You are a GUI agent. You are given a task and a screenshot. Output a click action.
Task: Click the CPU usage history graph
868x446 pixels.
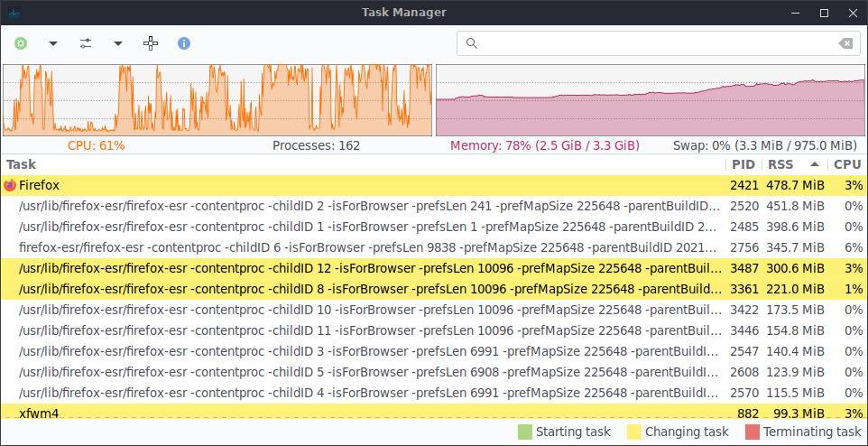[217, 100]
